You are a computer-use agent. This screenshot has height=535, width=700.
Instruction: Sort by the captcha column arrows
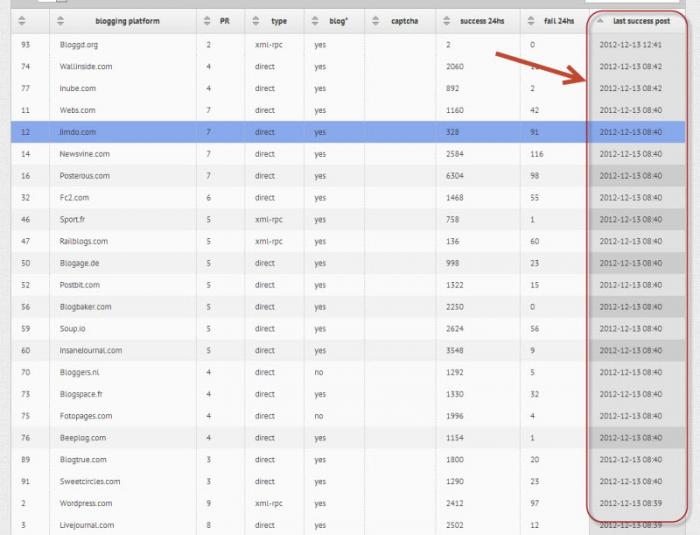375,21
